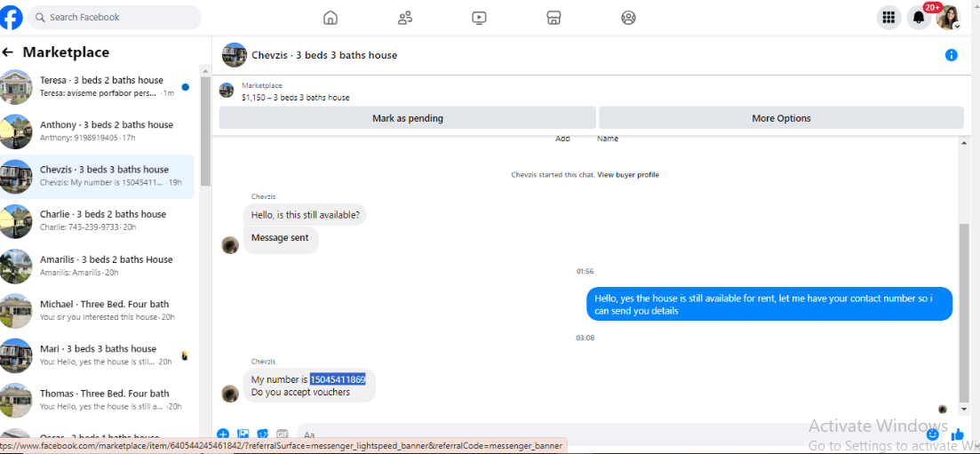Click More Options button
This screenshot has height=454, width=980.
click(x=781, y=117)
